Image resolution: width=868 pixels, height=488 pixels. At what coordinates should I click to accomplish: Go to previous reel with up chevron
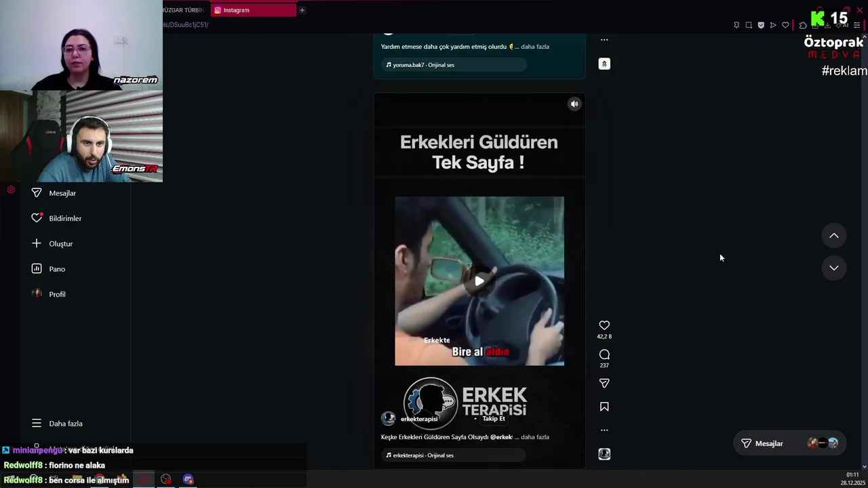click(x=834, y=235)
